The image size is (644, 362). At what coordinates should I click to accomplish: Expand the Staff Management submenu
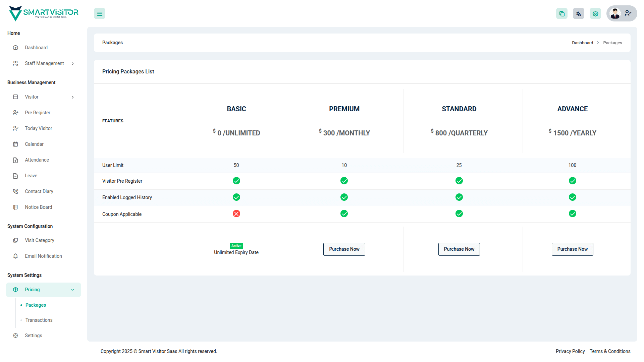tap(73, 64)
